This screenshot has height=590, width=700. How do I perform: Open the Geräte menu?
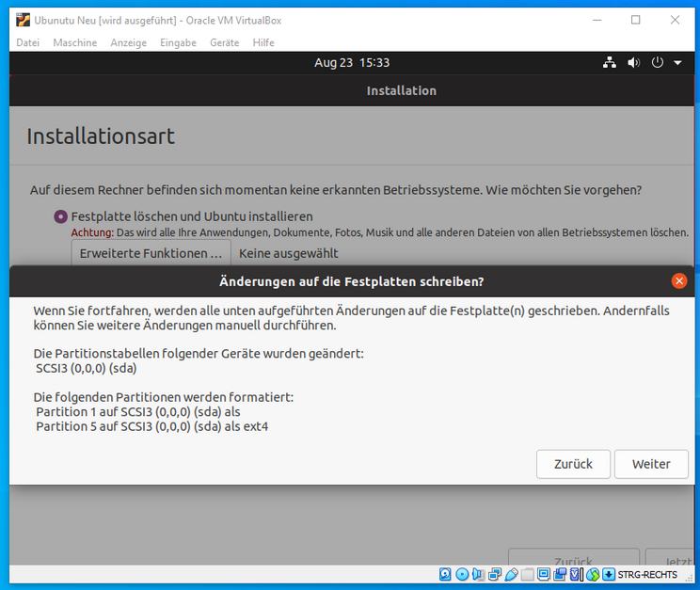(224, 42)
